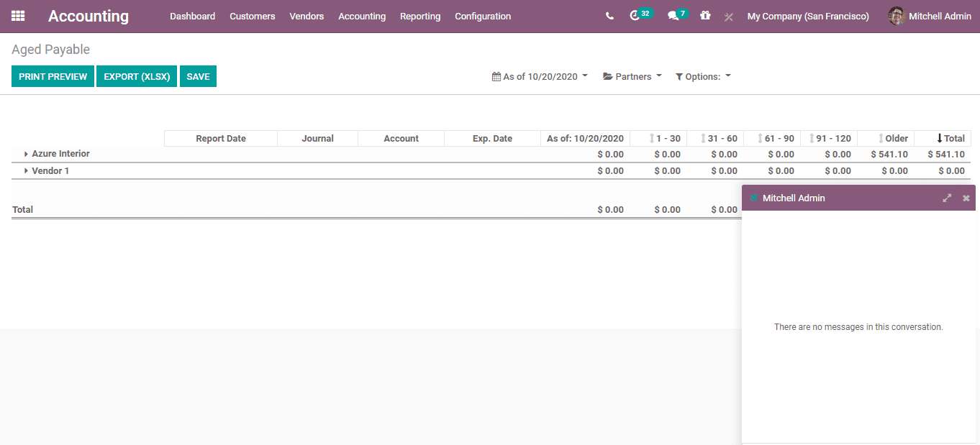Expand the Mitchell Admin chat window
This screenshot has width=980, height=445.
[x=947, y=198]
